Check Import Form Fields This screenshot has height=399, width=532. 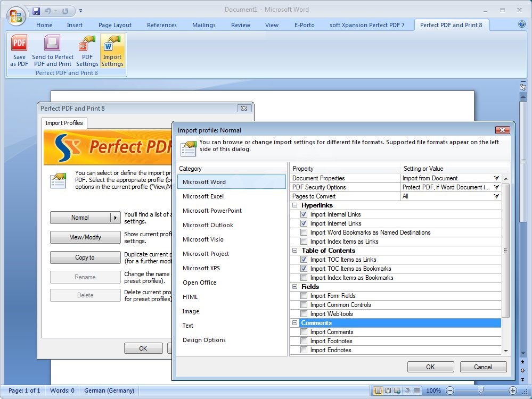pos(304,296)
